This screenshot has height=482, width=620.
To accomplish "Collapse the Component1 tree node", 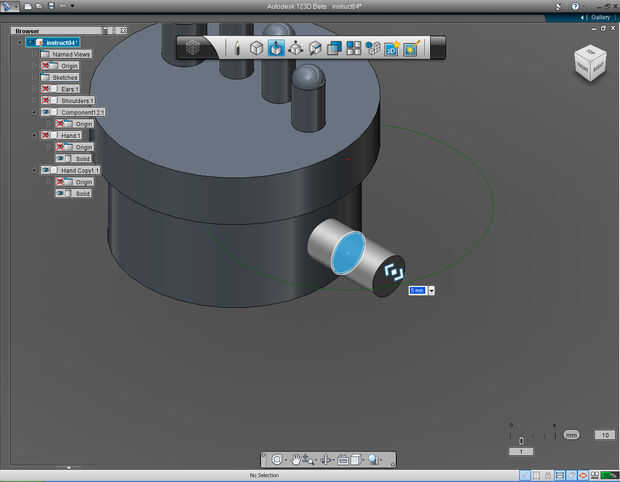I will pyautogui.click(x=35, y=112).
